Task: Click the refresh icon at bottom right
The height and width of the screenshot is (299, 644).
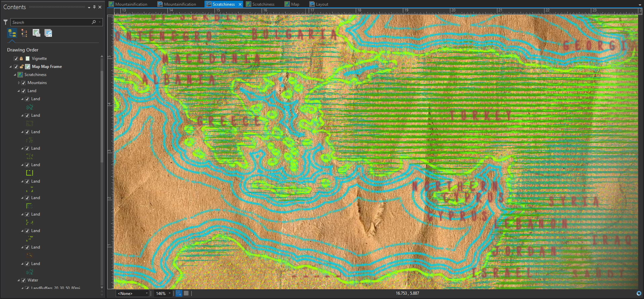Action: tap(639, 293)
